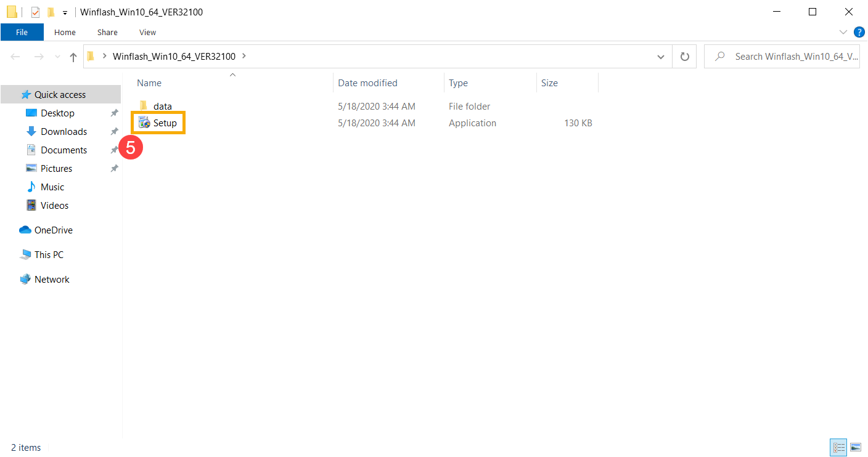The image size is (868, 457).
Task: Open the data folder
Action: click(x=155, y=106)
